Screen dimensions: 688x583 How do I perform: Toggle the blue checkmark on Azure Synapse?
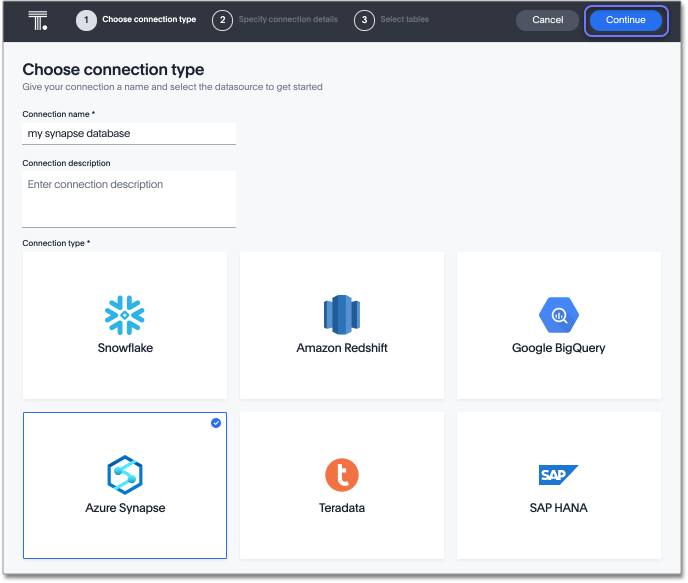click(216, 423)
